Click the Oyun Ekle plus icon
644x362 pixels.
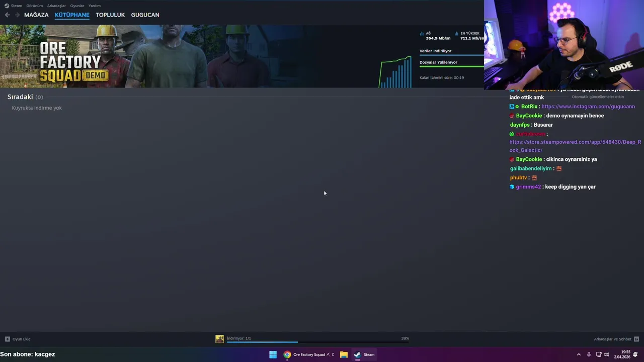click(7, 339)
